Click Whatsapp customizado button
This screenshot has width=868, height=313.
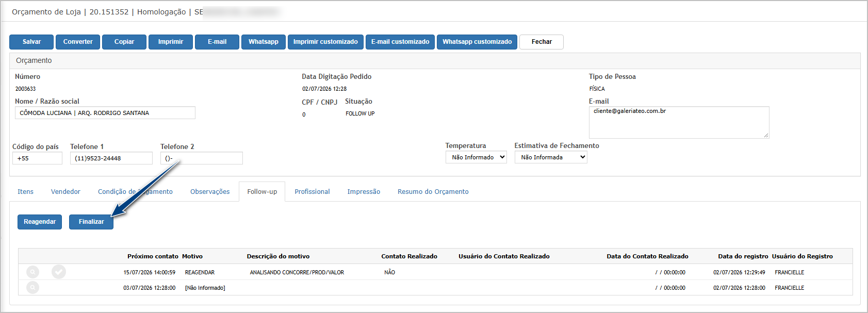tap(477, 42)
